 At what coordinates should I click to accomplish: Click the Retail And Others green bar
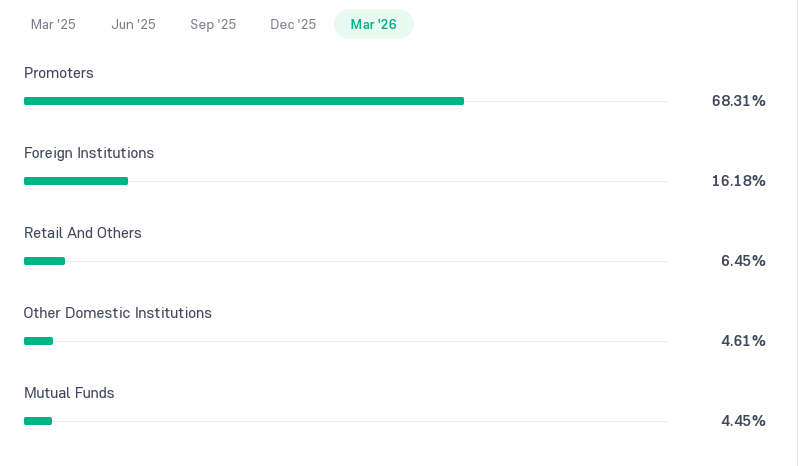click(44, 261)
